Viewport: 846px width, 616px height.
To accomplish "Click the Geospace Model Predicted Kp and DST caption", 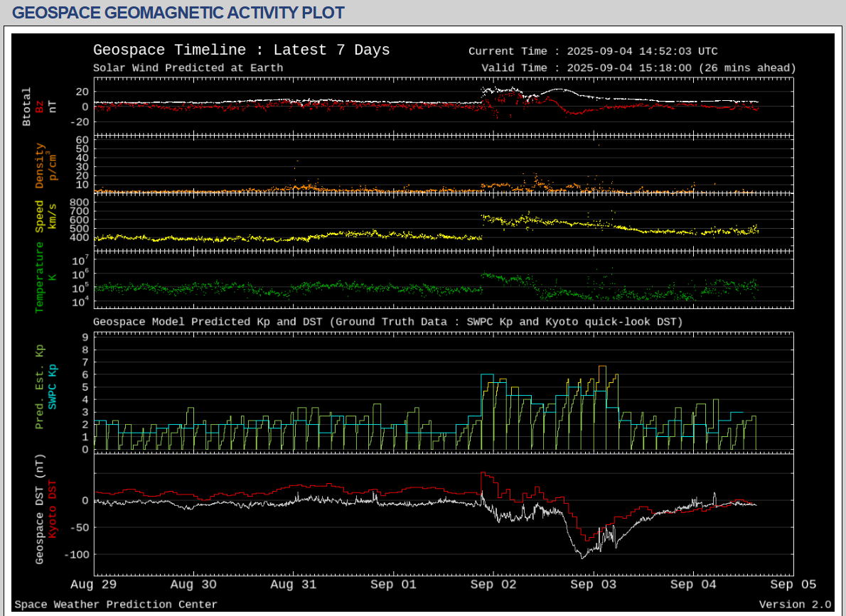I will 387,322.
